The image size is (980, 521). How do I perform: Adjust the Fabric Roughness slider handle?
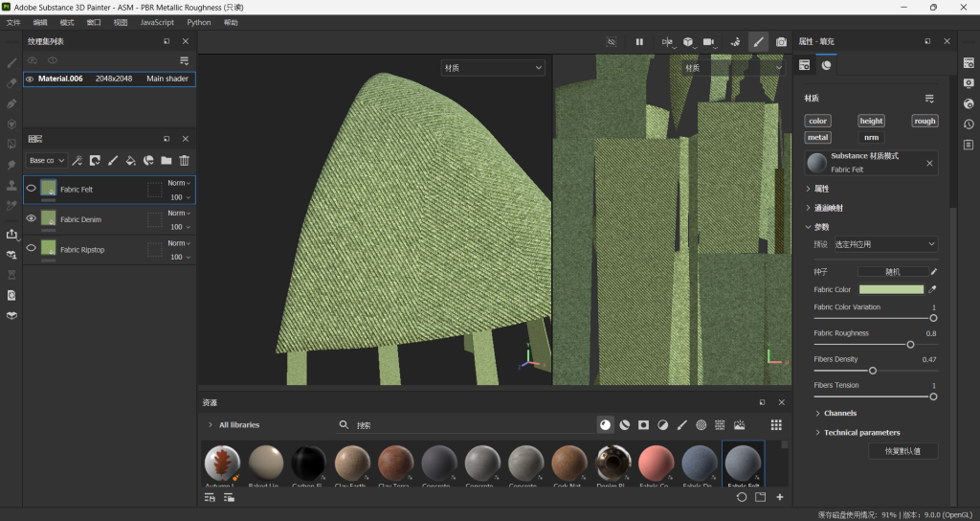911,345
